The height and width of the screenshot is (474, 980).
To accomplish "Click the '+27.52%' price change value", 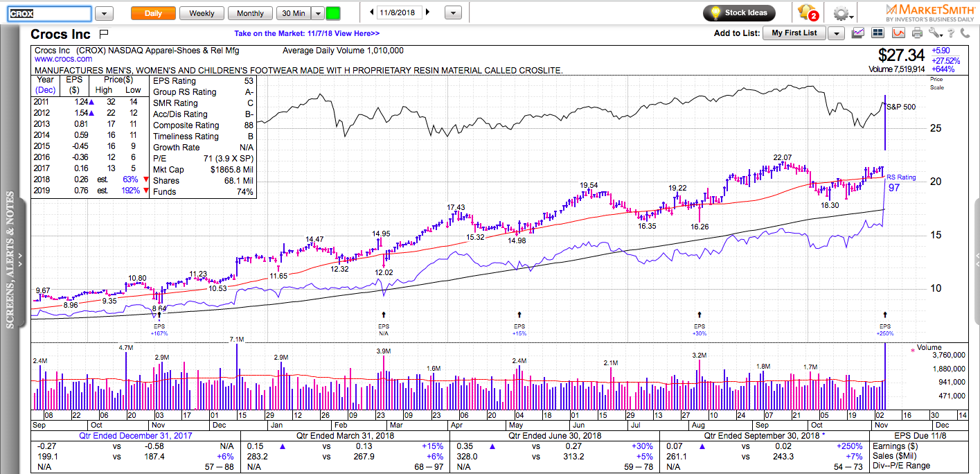I will [946, 60].
